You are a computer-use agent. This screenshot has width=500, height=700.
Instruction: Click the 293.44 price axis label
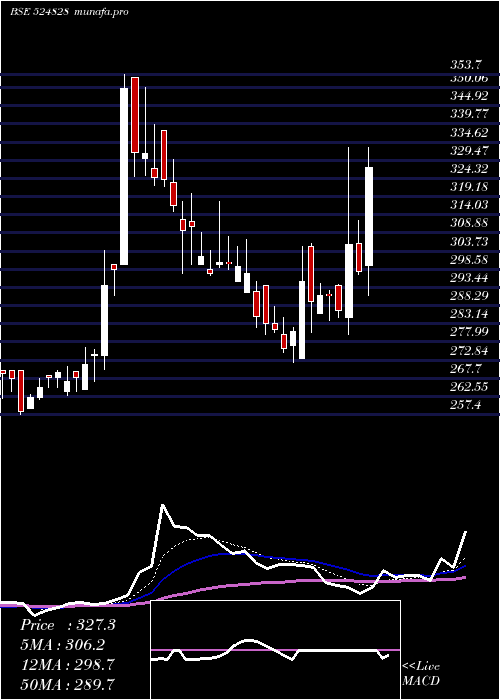pyautogui.click(x=469, y=279)
